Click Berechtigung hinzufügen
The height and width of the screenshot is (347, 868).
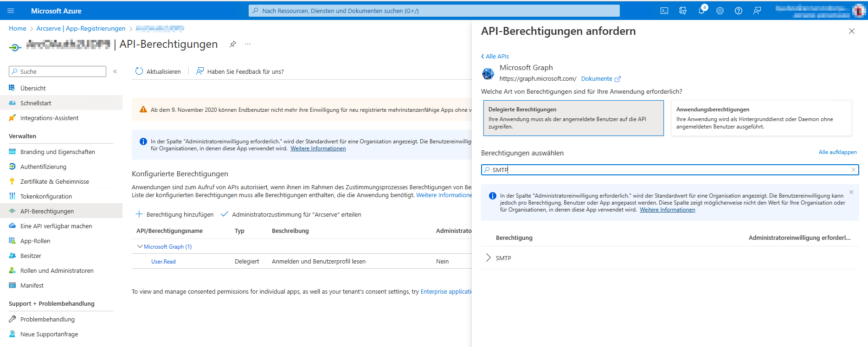[x=174, y=214]
